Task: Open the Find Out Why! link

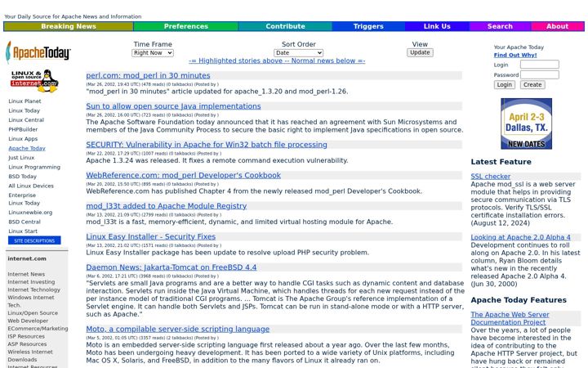Action: [x=514, y=56]
